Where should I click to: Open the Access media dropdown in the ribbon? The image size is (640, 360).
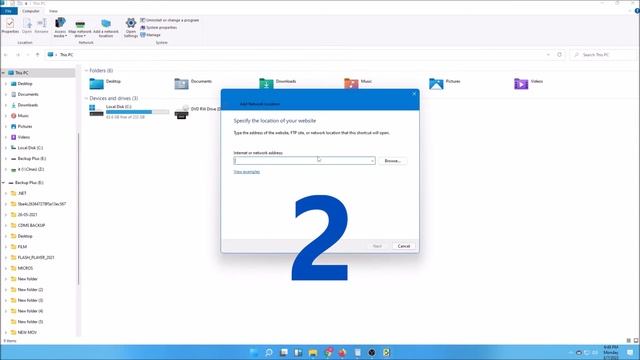(x=60, y=28)
